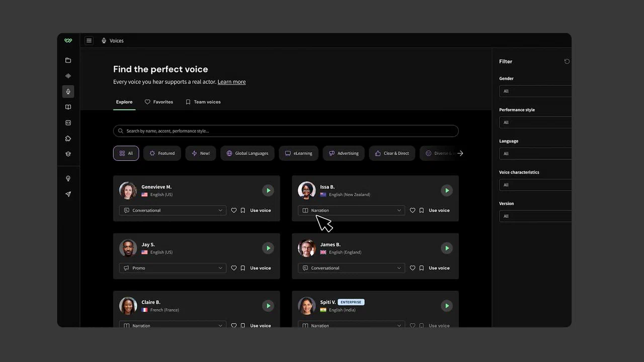The width and height of the screenshot is (644, 362).
Task: Bookmark Issa B. to team voices
Action: [422, 211]
